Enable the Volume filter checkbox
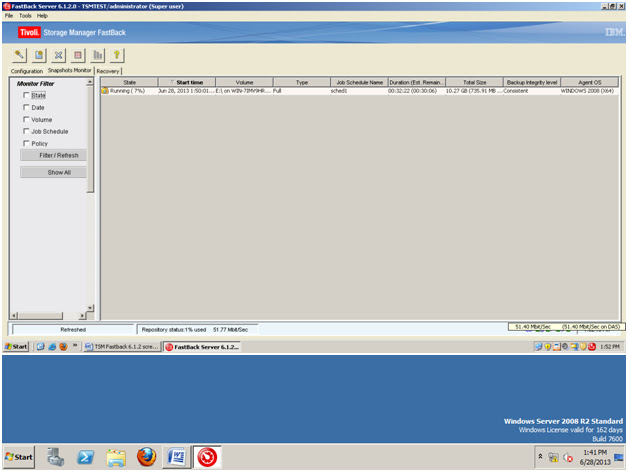The height and width of the screenshot is (472, 628). [x=26, y=119]
